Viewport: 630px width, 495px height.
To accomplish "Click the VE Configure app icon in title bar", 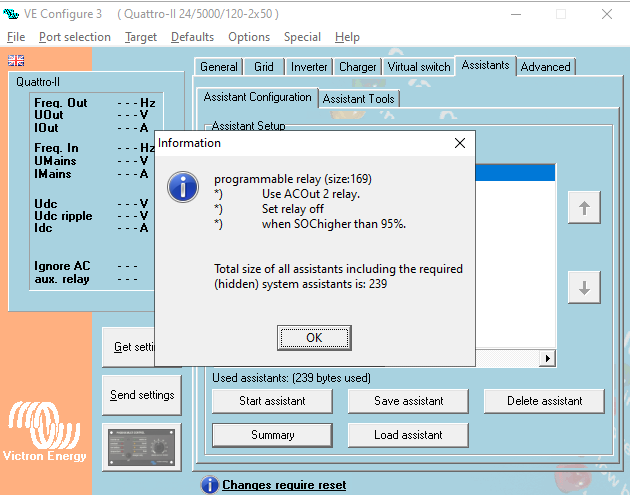I will pos(11,14).
